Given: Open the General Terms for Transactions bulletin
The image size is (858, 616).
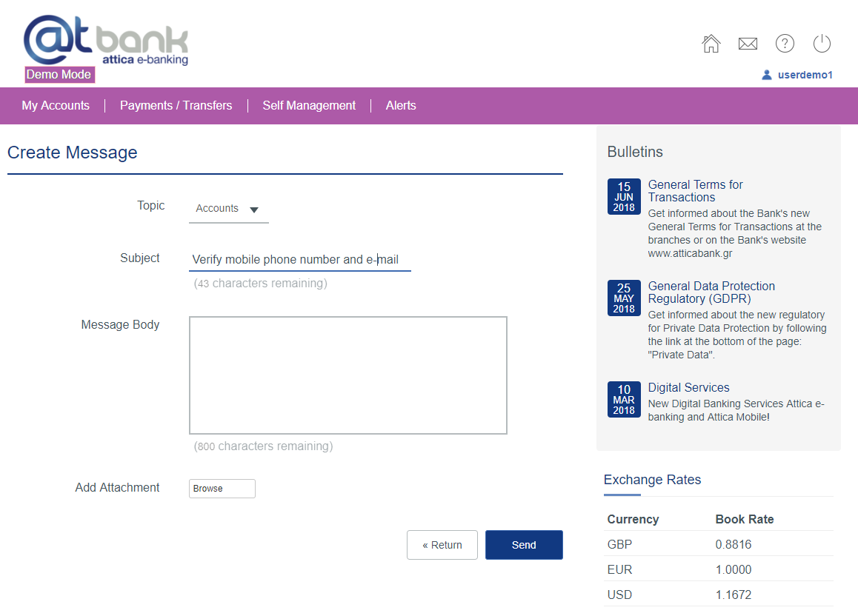Looking at the screenshot, I should point(695,191).
